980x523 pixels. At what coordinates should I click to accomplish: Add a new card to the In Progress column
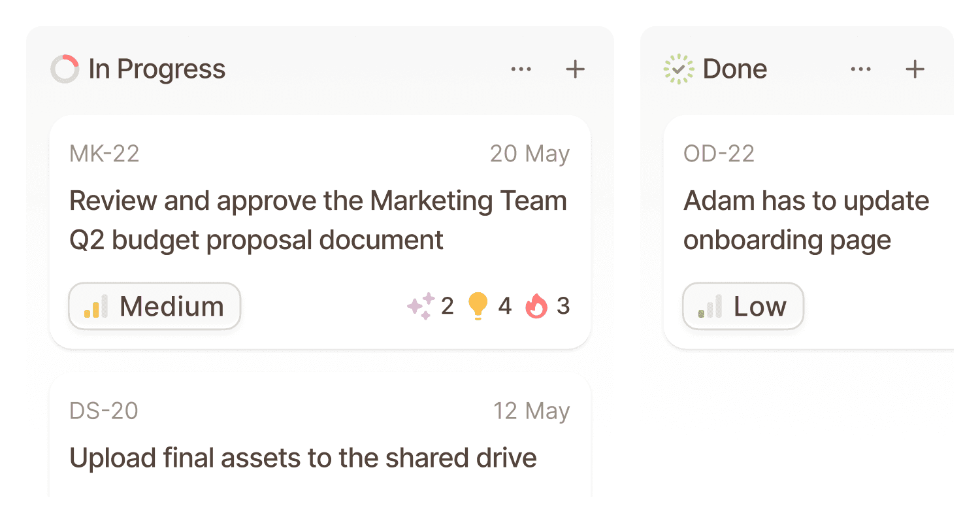[x=576, y=69]
